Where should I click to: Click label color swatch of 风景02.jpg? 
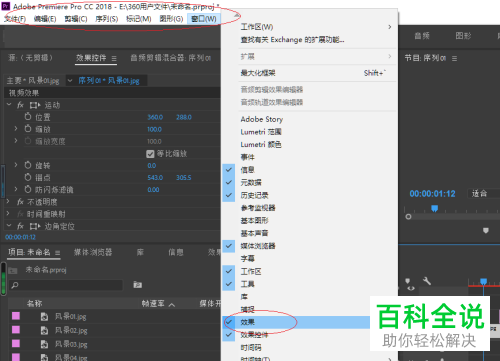pyautogui.click(x=16, y=330)
